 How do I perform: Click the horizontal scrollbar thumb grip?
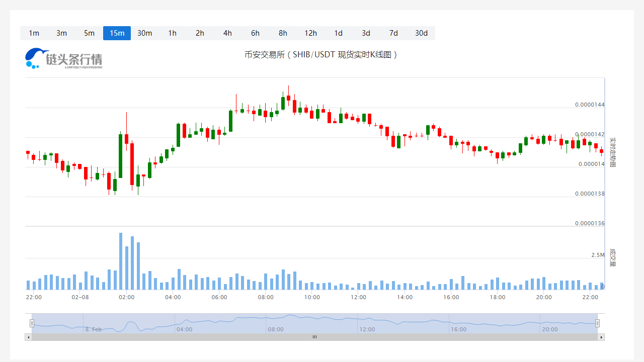click(x=314, y=337)
